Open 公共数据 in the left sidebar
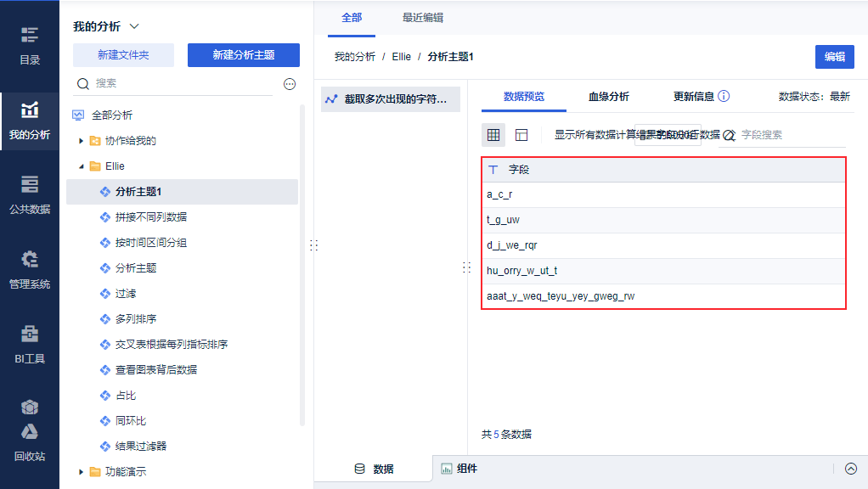This screenshot has width=868, height=489. click(x=30, y=194)
